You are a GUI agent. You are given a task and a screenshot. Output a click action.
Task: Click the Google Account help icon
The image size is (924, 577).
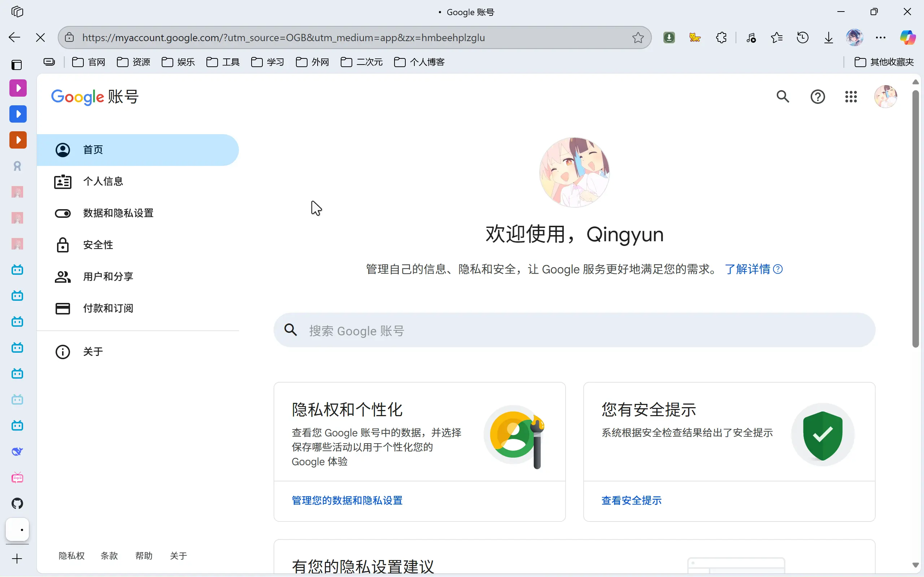[818, 97]
